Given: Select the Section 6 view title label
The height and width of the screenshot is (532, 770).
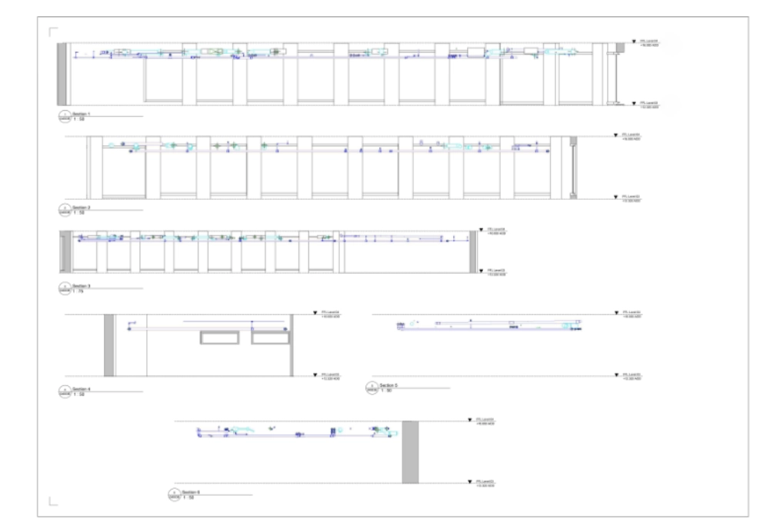Looking at the screenshot, I should tap(191, 491).
